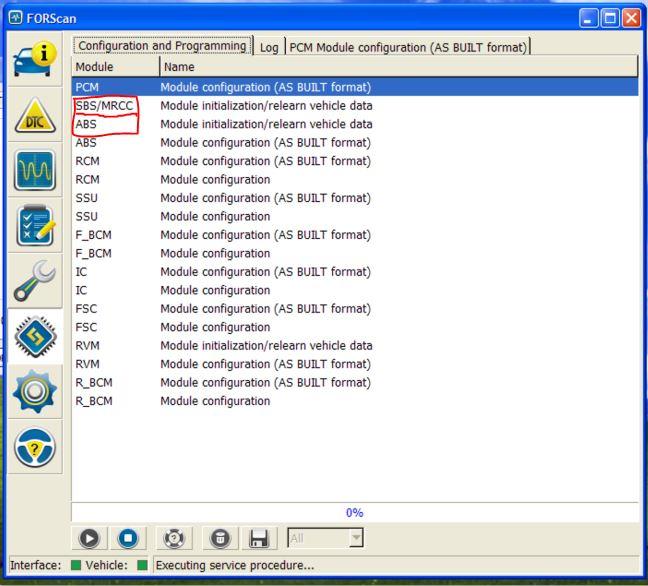Click the trash delete toolbar button
This screenshot has width=648, height=586.
(220, 538)
